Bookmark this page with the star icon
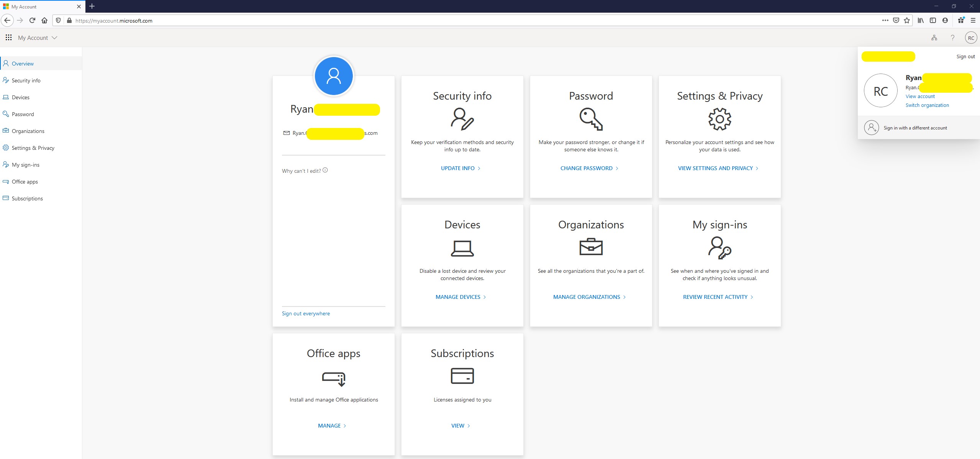Viewport: 980px width, 459px height. pos(906,21)
